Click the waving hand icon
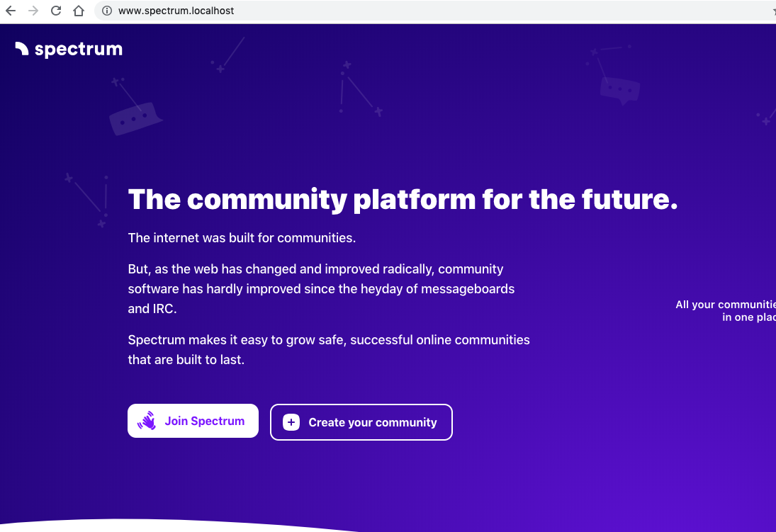The image size is (776, 532). point(147,421)
